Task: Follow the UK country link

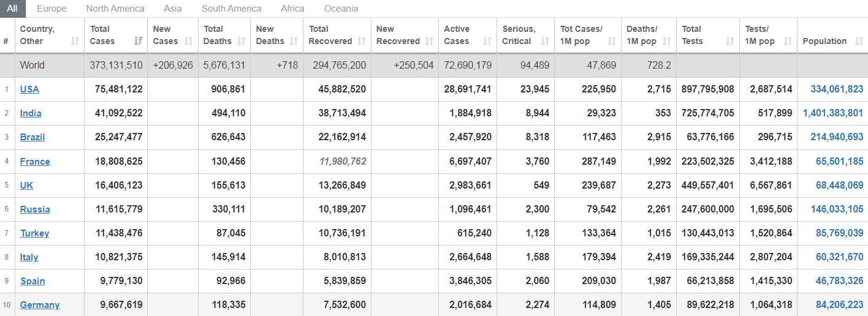Action: (x=27, y=186)
